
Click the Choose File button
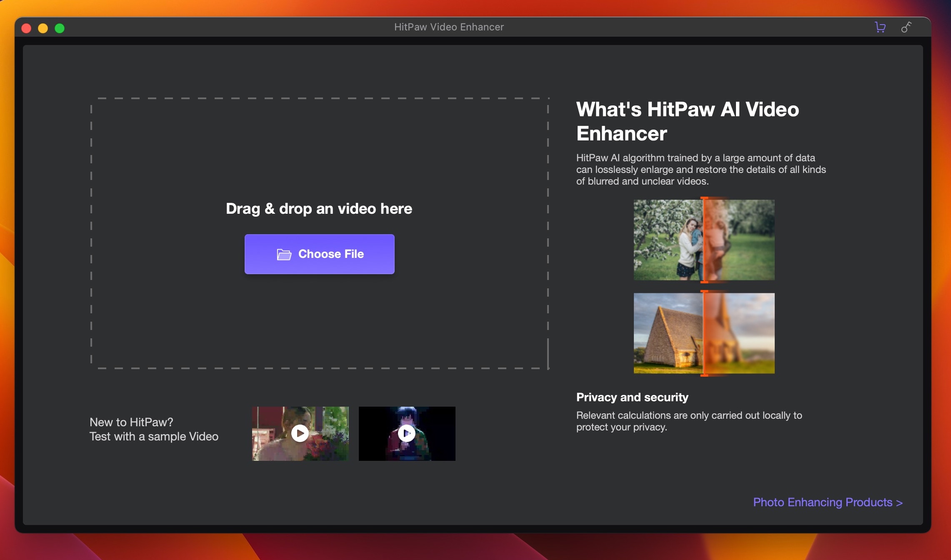click(x=319, y=254)
